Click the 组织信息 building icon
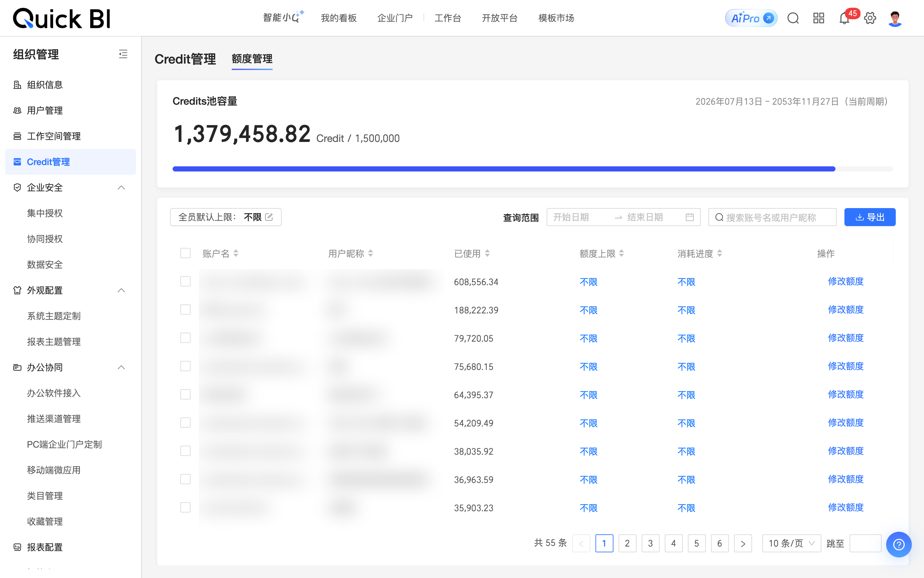This screenshot has width=924, height=578. coord(17,85)
